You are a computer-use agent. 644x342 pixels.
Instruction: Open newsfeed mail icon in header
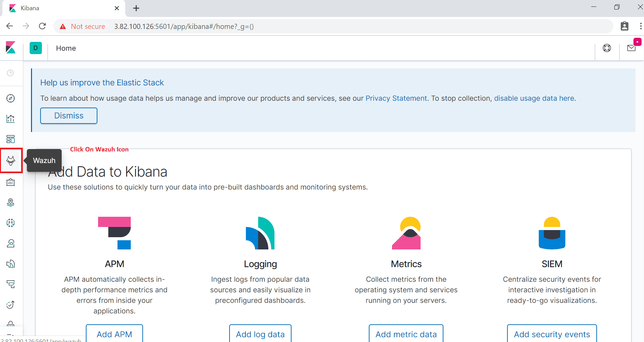click(631, 48)
